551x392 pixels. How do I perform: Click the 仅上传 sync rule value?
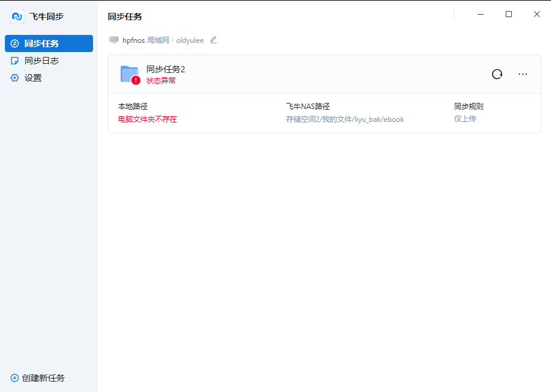click(465, 118)
